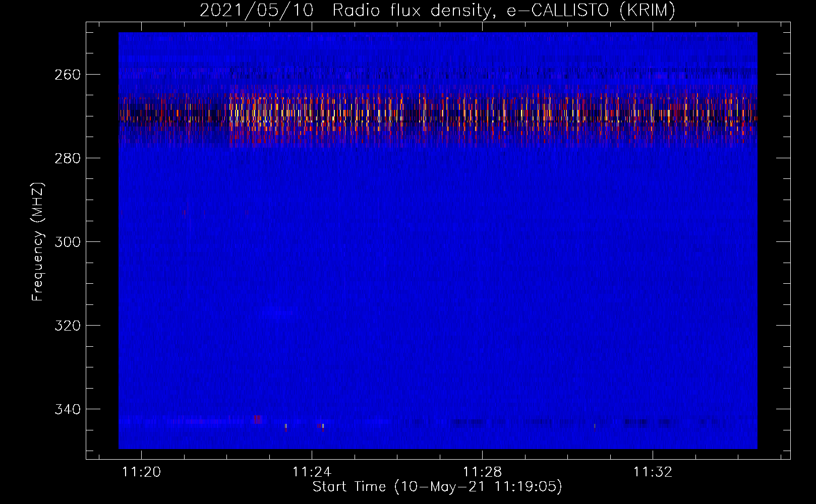This screenshot has height=504, width=816.
Task: Click the plot title '2021/05/10 Radio flux density'
Action: coord(437,10)
